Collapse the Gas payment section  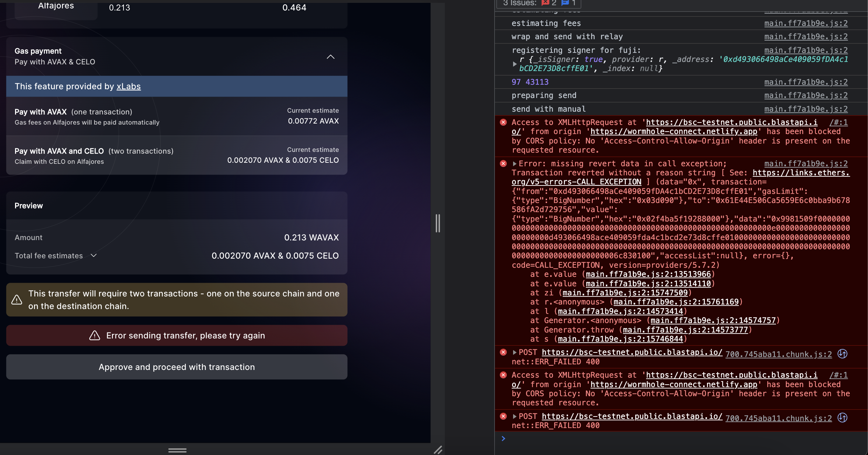pos(330,57)
